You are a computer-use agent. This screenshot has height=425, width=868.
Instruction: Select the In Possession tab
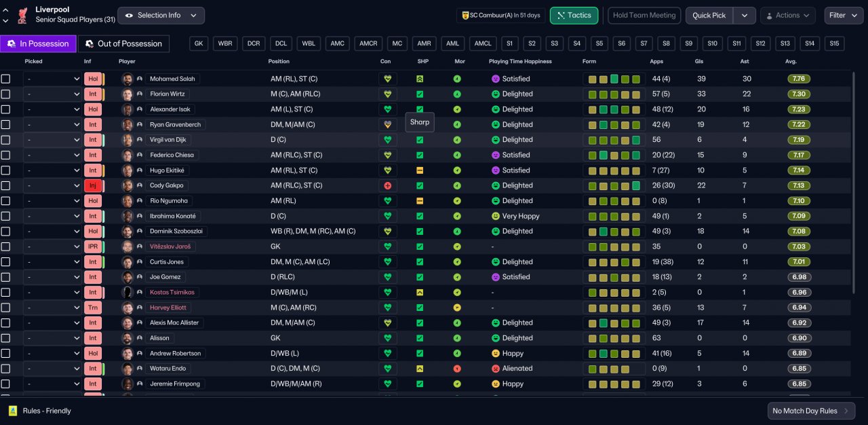(38, 43)
